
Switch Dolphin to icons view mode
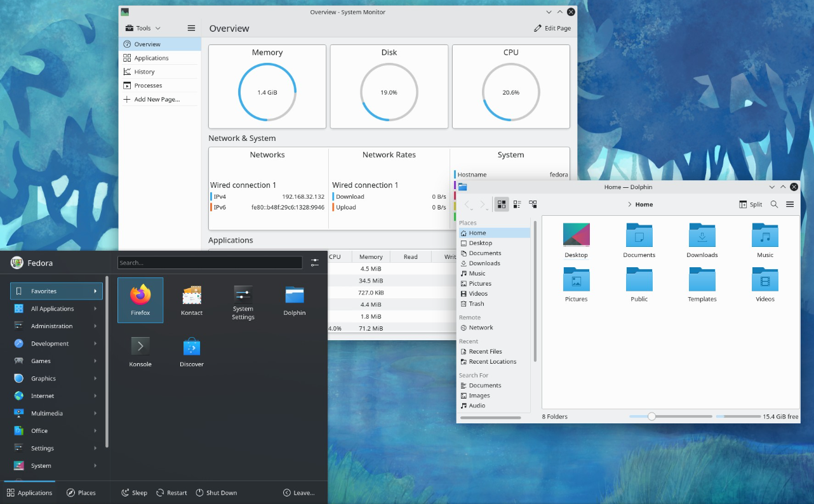click(x=502, y=204)
